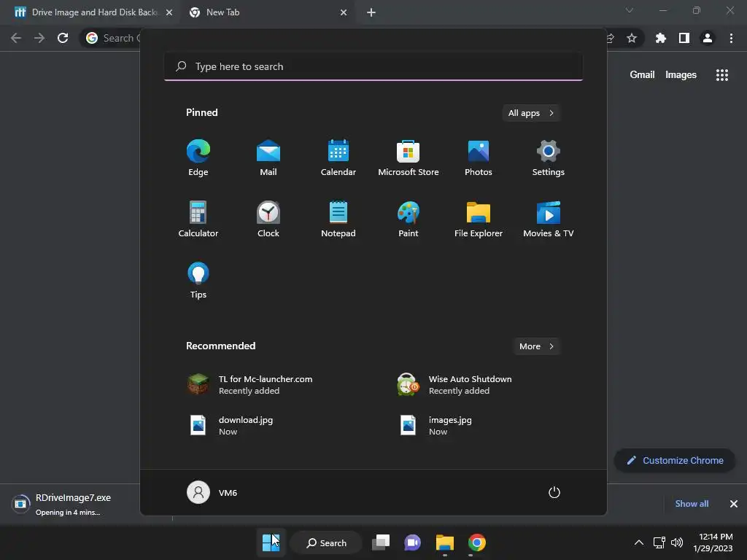
Task: Open Task View on the taskbar
Action: tap(381, 542)
